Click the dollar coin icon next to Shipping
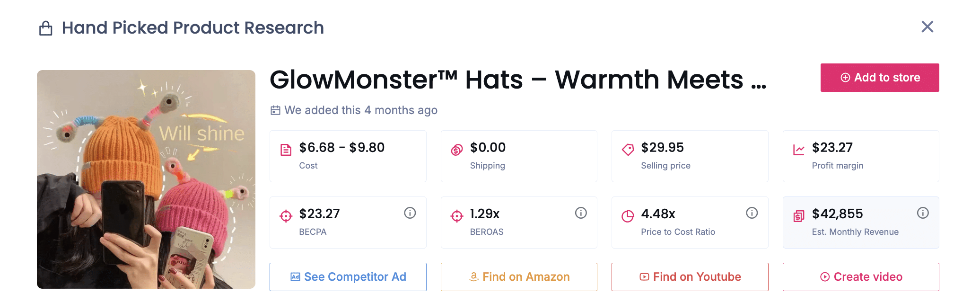980x303 pixels. point(456,148)
